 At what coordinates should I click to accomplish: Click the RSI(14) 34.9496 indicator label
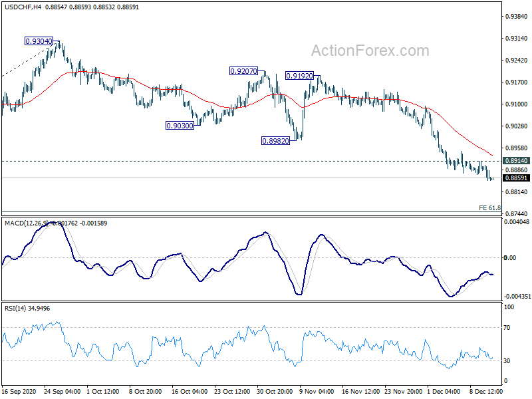point(27,308)
